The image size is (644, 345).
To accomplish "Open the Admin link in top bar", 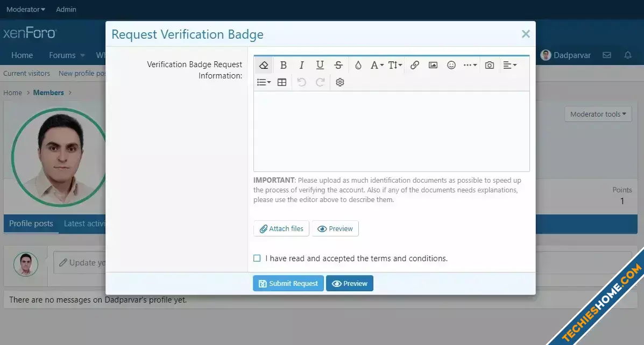I will 66,10.
